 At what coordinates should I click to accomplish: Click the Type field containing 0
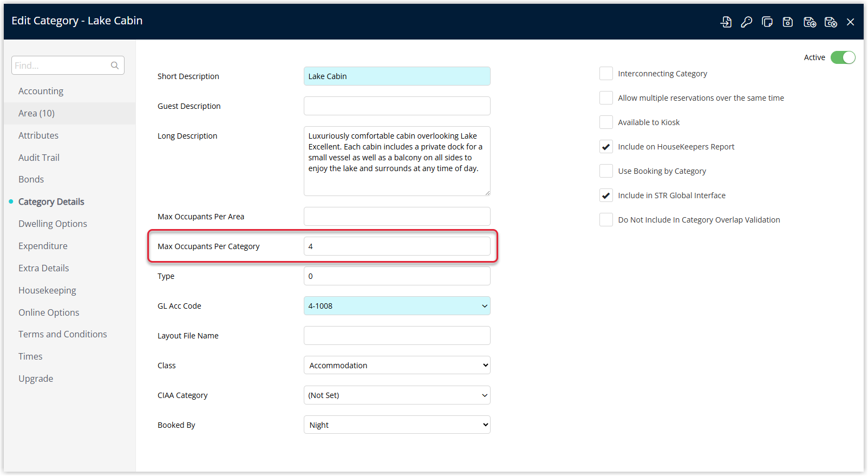(x=397, y=276)
